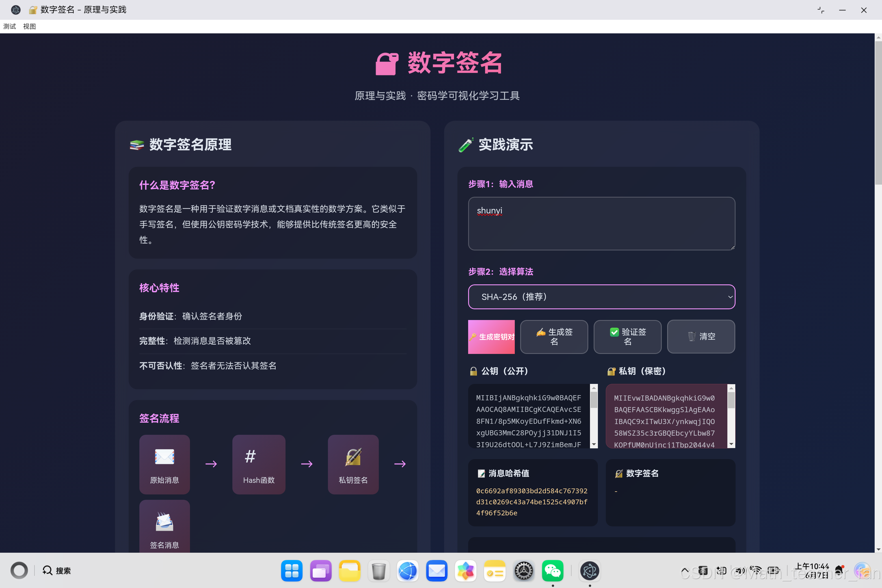Click the 生成签名 button
Screen dimensions: 882x588
[x=554, y=337]
